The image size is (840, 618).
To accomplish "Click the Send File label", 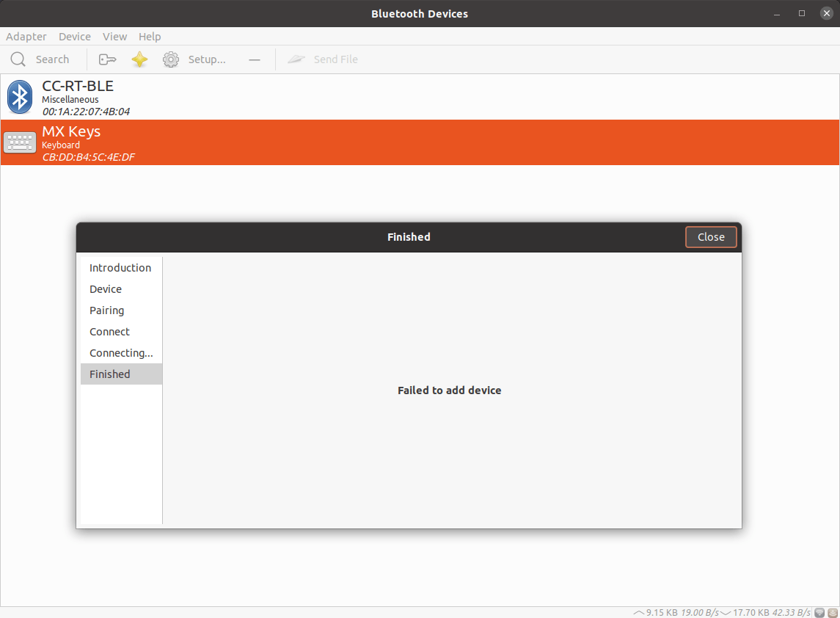I will tap(336, 59).
